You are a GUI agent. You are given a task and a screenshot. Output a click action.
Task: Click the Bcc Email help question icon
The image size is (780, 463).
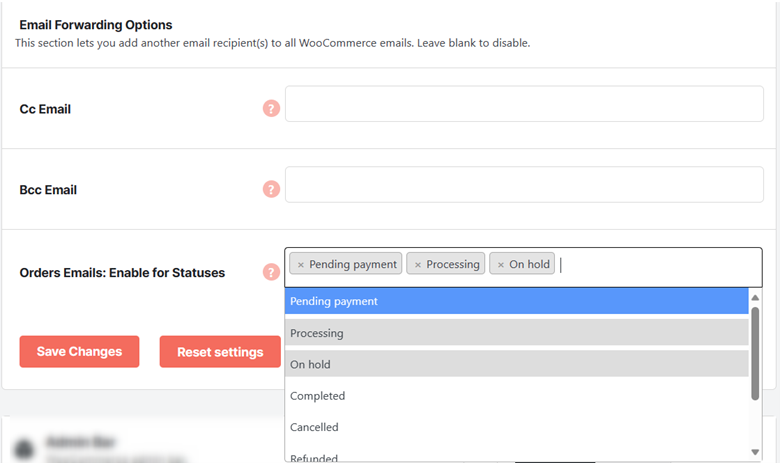271,189
